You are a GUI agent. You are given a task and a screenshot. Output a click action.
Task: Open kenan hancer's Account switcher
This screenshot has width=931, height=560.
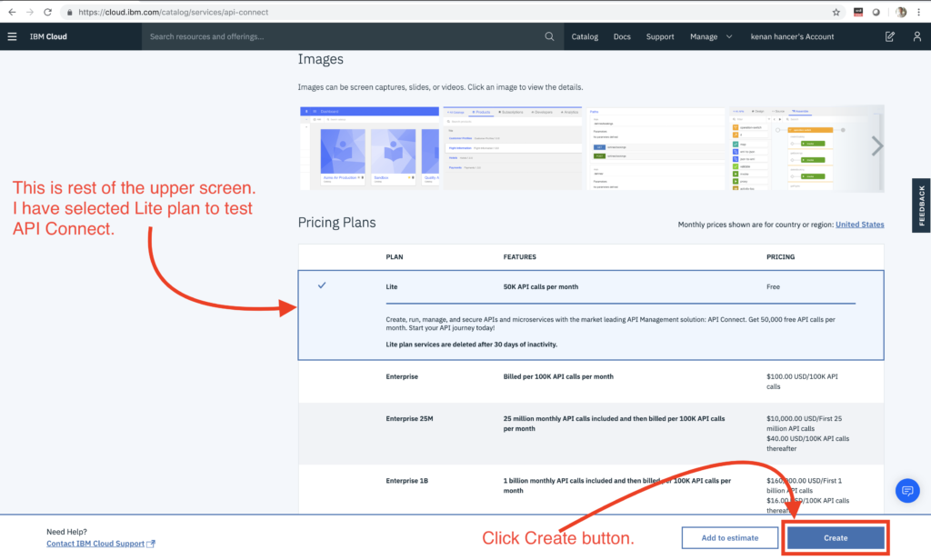[x=792, y=37]
